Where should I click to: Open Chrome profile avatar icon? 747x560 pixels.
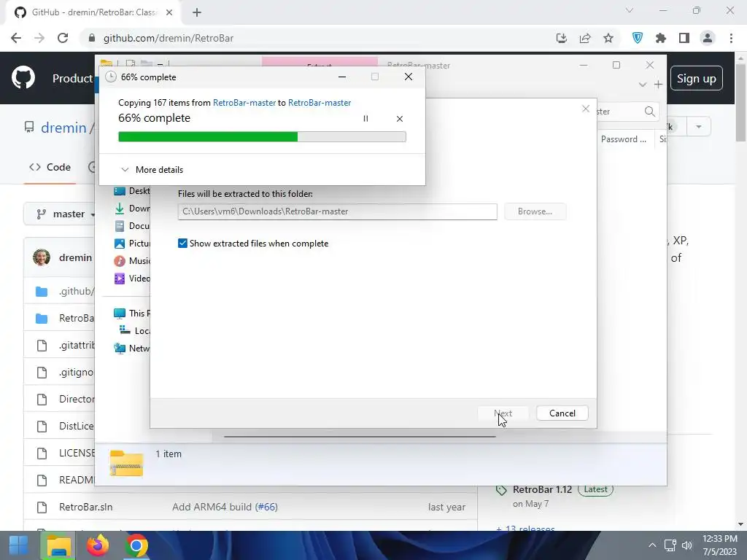click(708, 38)
